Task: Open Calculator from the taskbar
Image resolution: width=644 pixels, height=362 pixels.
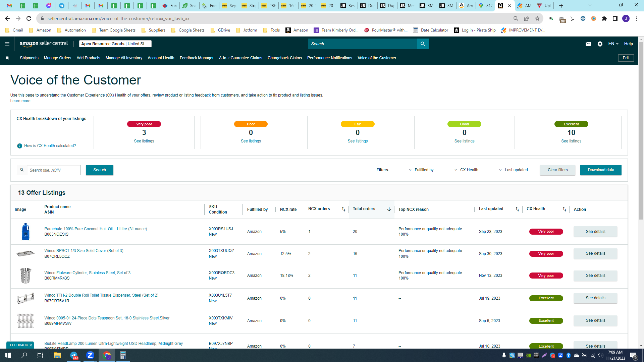Action: [x=123, y=355]
